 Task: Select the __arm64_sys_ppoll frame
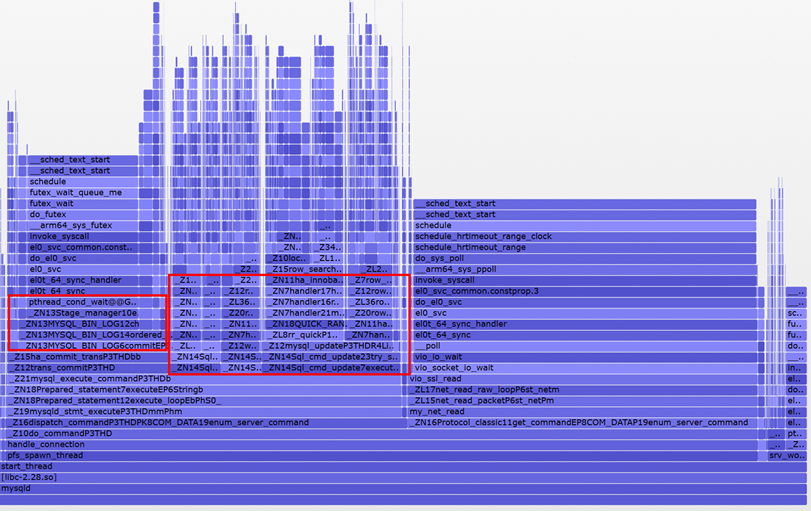(x=456, y=269)
